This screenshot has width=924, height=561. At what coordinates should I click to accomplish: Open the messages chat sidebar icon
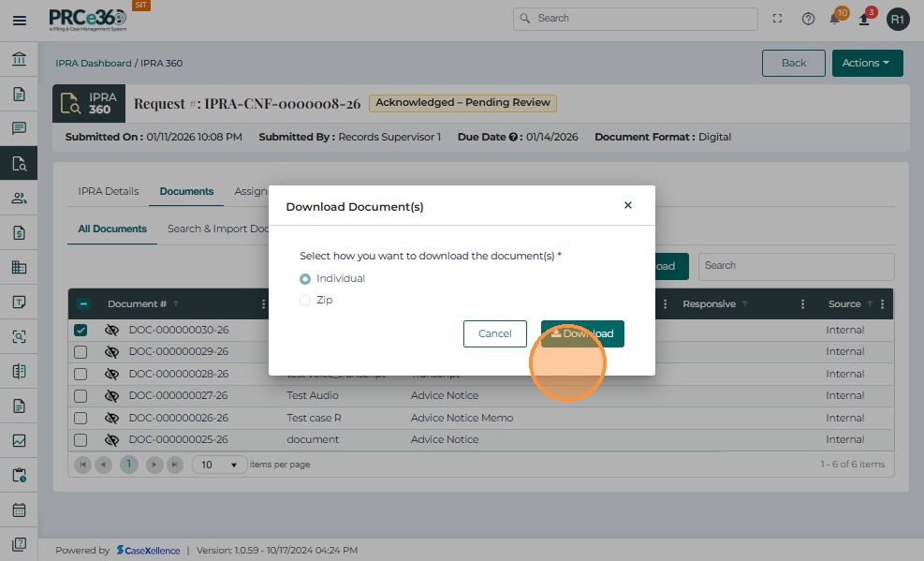tap(19, 128)
